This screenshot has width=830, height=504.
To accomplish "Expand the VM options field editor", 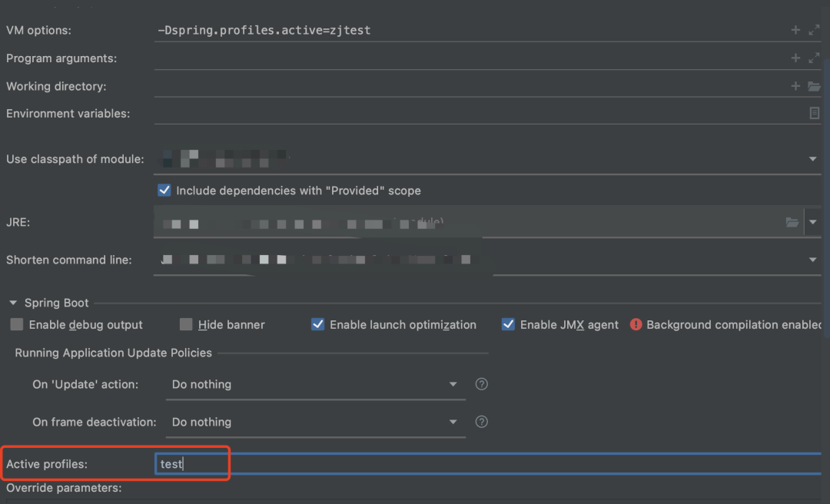I will pos(814,30).
